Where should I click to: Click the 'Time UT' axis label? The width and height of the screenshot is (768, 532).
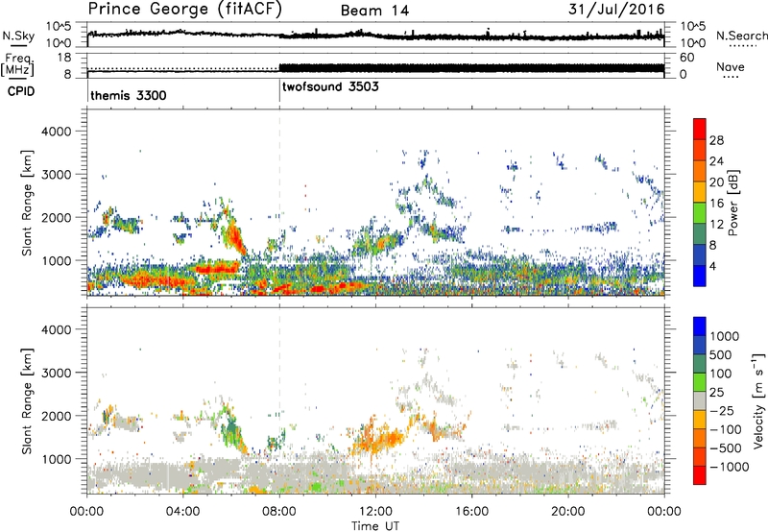click(x=375, y=526)
